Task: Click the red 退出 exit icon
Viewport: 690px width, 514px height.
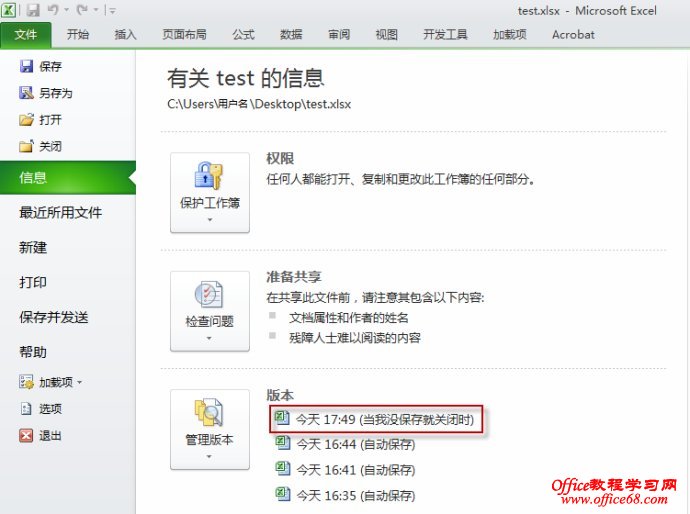Action: coord(26,436)
